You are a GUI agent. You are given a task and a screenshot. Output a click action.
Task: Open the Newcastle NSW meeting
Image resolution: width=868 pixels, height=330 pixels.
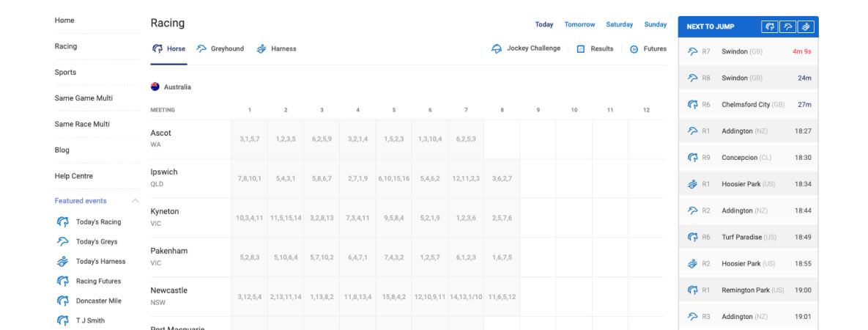click(169, 296)
